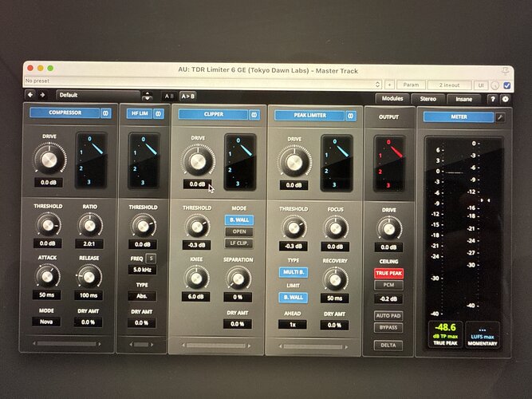532x399 pixels.
Task: Toggle Peak Limiter stereo link icon
Action: (x=350, y=116)
